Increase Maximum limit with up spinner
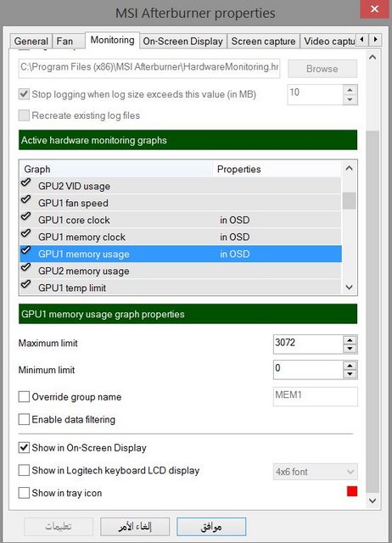The height and width of the screenshot is (543, 392). tap(350, 339)
